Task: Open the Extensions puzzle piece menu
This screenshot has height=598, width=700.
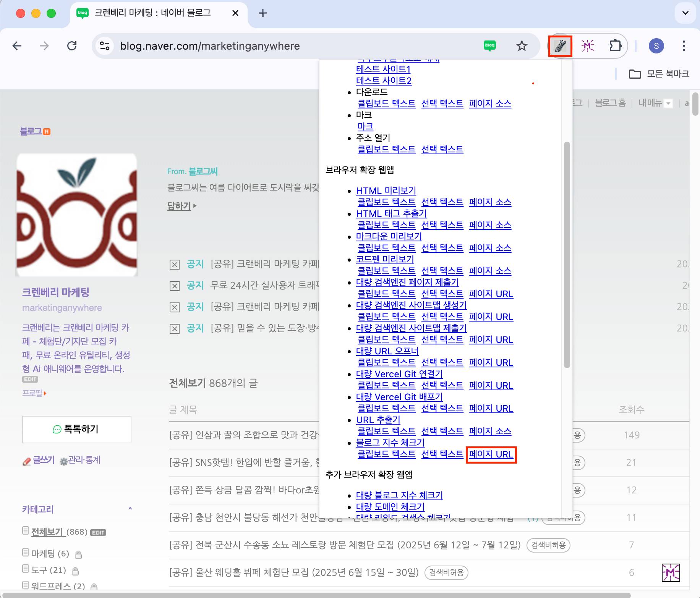Action: [615, 46]
